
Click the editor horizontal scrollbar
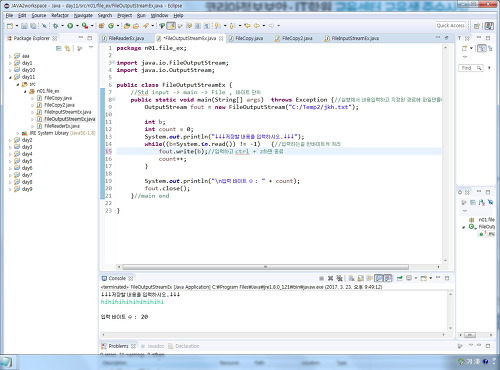[265, 267]
